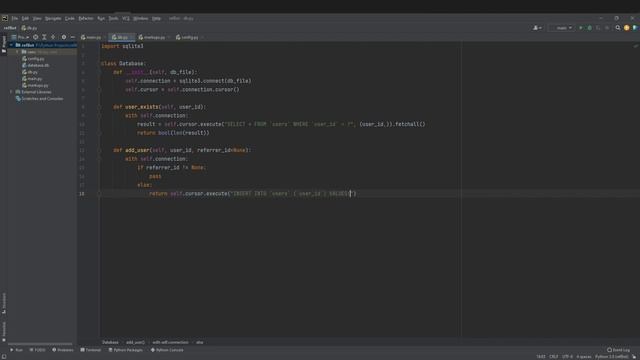Collapse the refbot project root folder

(11, 45)
